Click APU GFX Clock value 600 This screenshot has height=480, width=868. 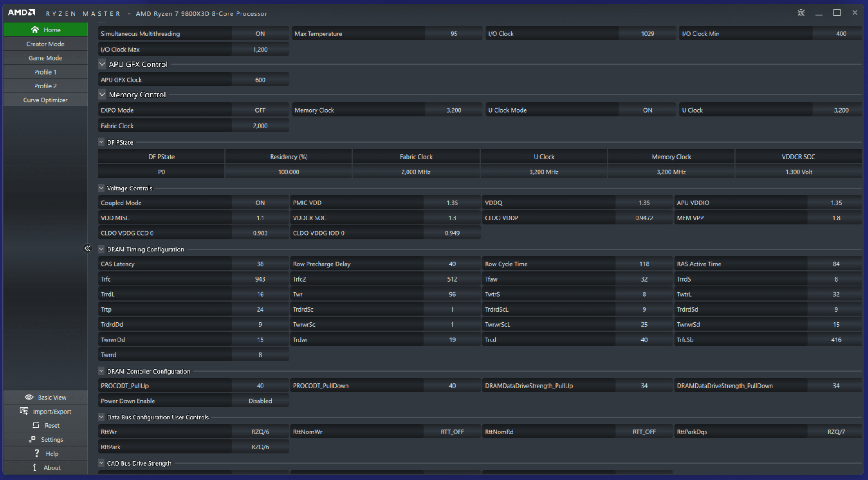tap(260, 79)
